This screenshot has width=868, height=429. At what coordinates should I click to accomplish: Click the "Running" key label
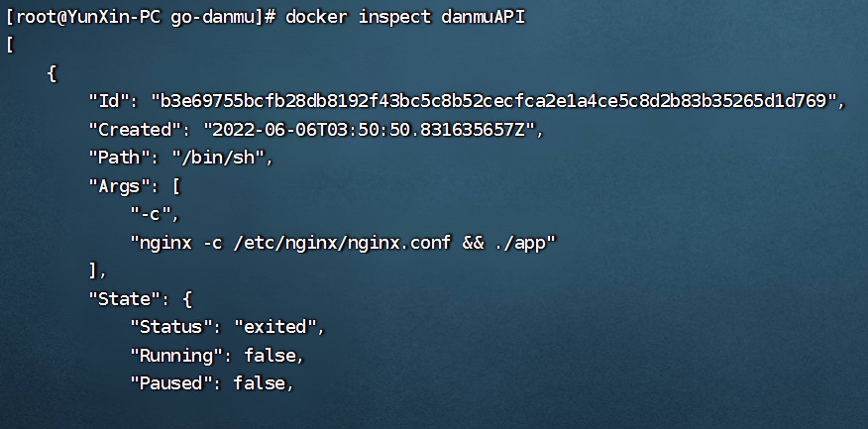click(177, 355)
